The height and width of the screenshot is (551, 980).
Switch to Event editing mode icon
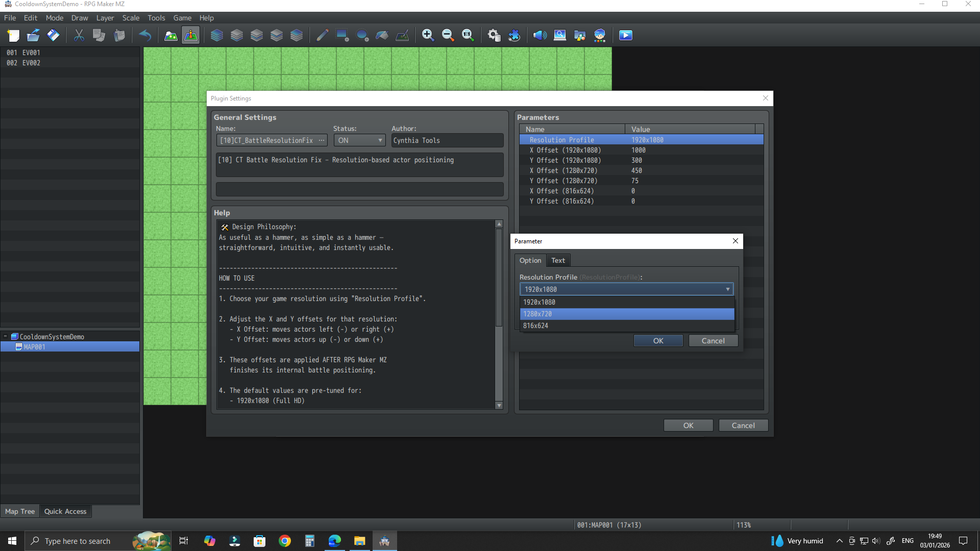[x=190, y=35]
